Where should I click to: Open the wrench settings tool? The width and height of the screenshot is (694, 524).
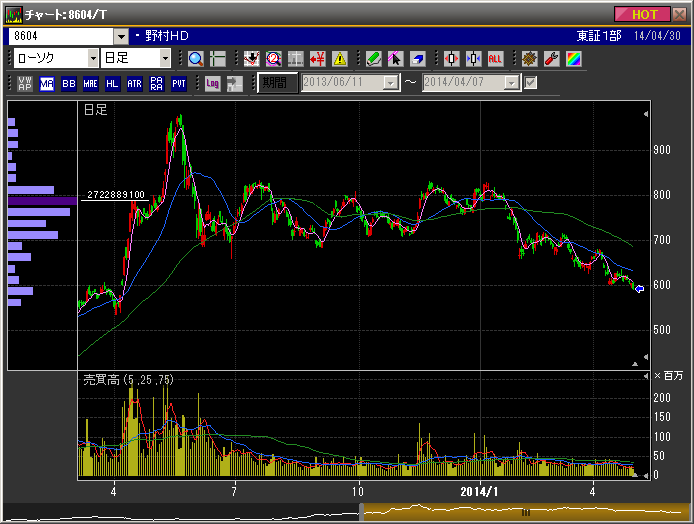coord(551,58)
